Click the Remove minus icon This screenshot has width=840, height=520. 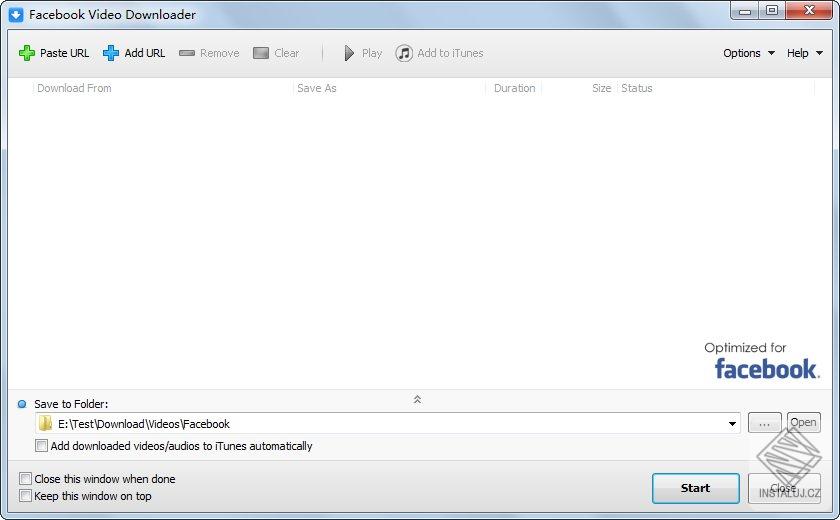click(186, 53)
